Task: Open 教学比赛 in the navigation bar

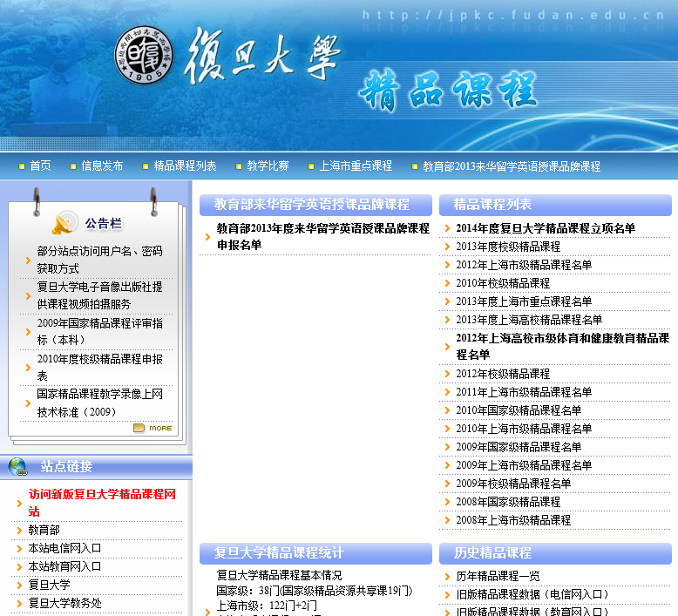Action: point(268,166)
